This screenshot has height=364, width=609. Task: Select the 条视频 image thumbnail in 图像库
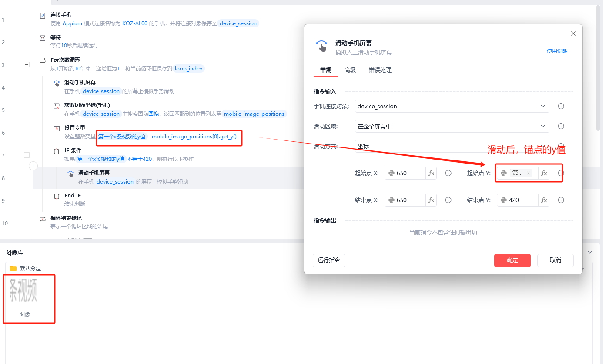(x=24, y=291)
